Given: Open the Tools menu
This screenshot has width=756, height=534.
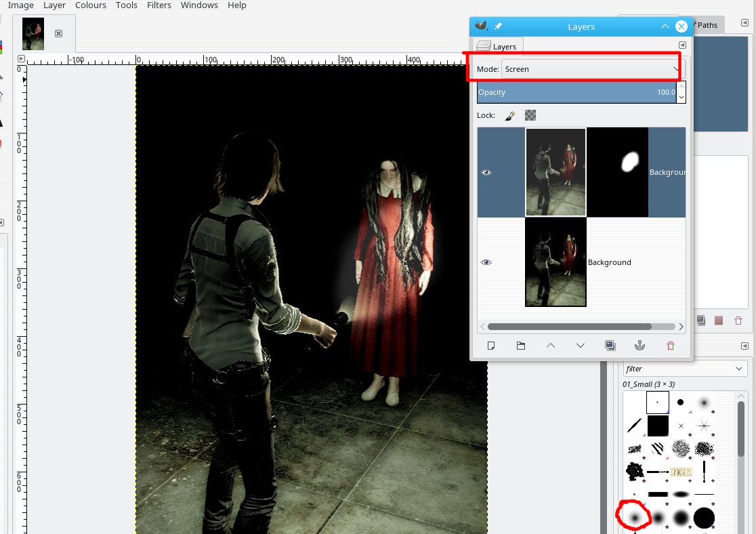Looking at the screenshot, I should [126, 5].
